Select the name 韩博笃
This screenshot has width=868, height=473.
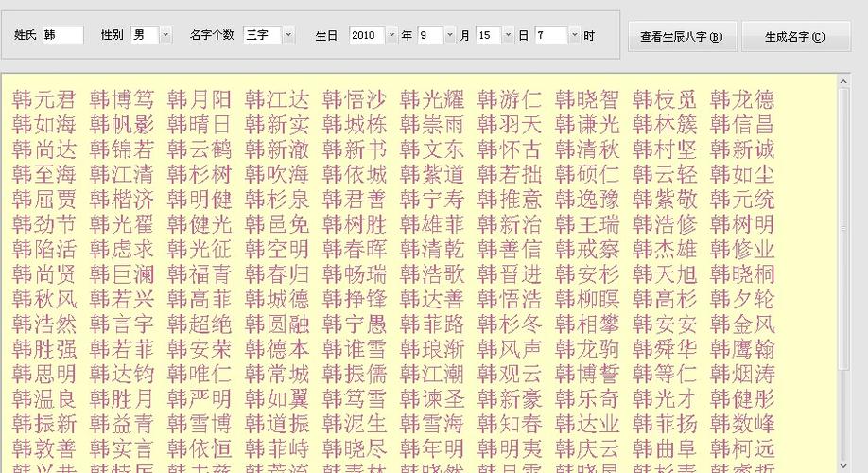pyautogui.click(x=121, y=99)
